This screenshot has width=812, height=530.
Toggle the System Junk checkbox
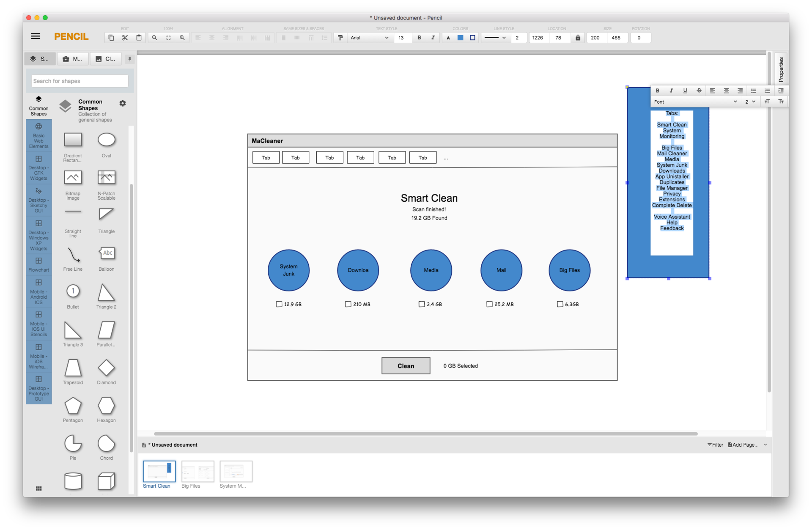(278, 304)
